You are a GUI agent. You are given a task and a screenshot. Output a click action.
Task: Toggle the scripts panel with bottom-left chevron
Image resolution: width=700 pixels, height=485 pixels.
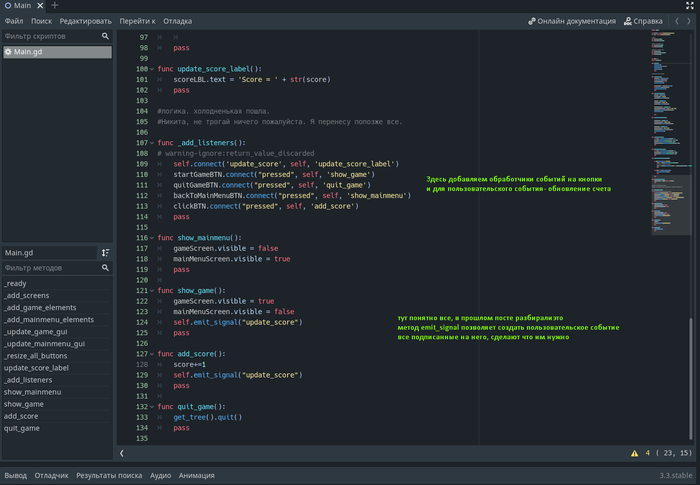click(x=122, y=453)
